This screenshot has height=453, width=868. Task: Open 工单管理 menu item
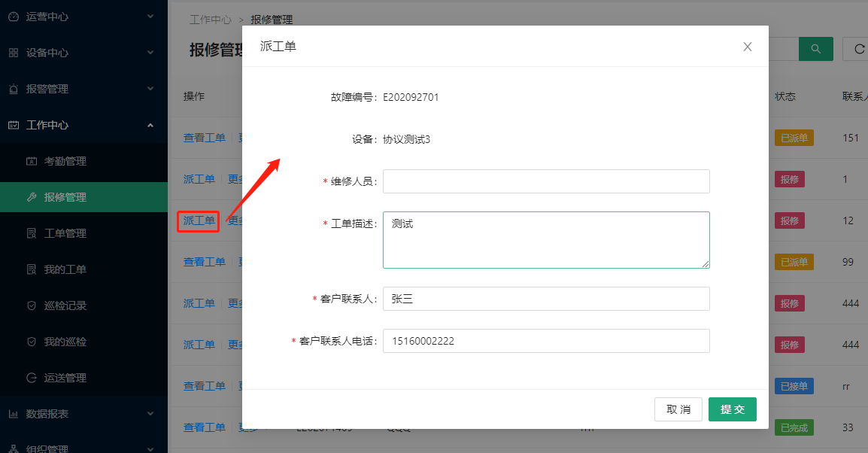point(65,233)
